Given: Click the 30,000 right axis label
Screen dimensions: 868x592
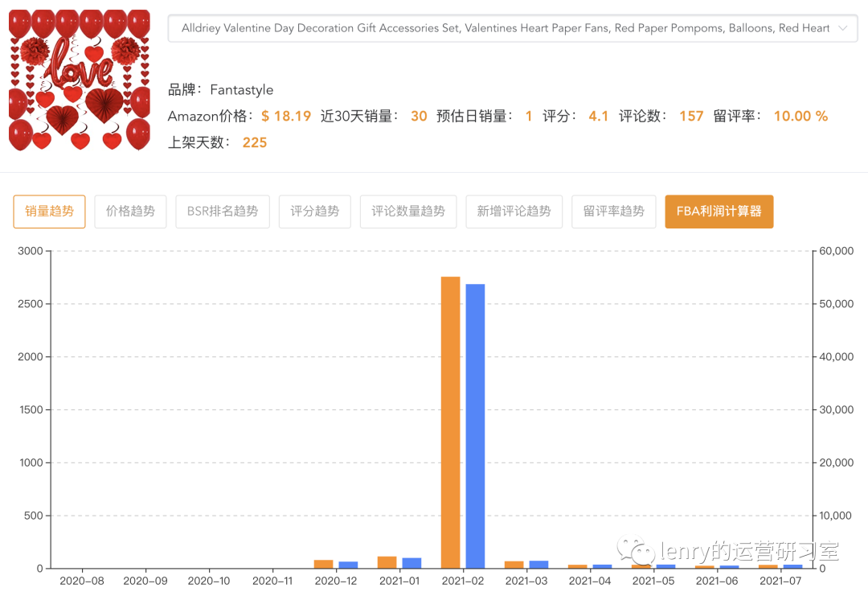Looking at the screenshot, I should (x=837, y=409).
